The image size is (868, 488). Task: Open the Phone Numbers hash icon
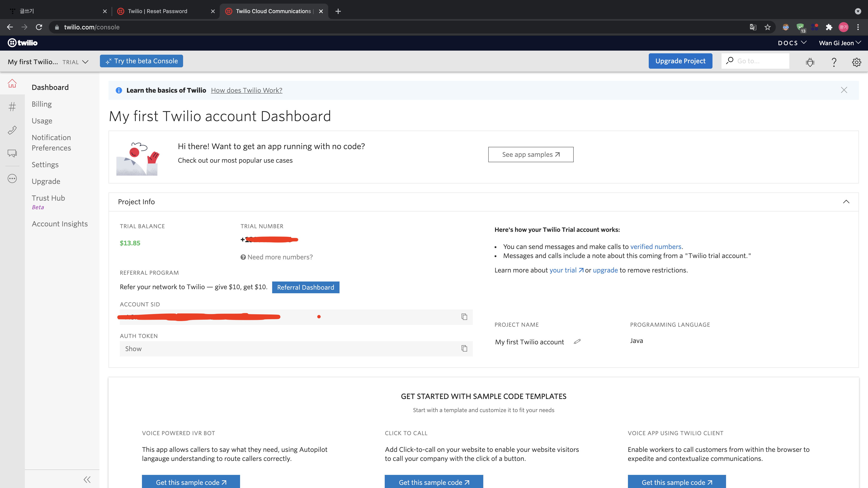tap(12, 107)
